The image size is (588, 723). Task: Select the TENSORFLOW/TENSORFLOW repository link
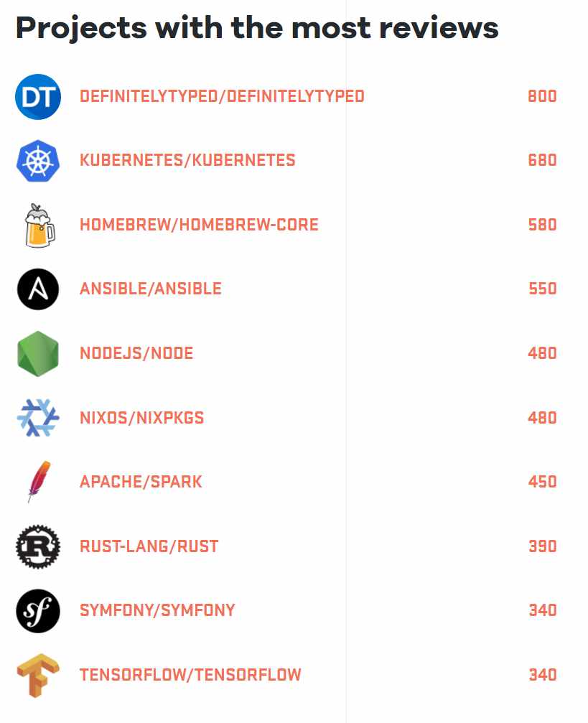click(190, 675)
